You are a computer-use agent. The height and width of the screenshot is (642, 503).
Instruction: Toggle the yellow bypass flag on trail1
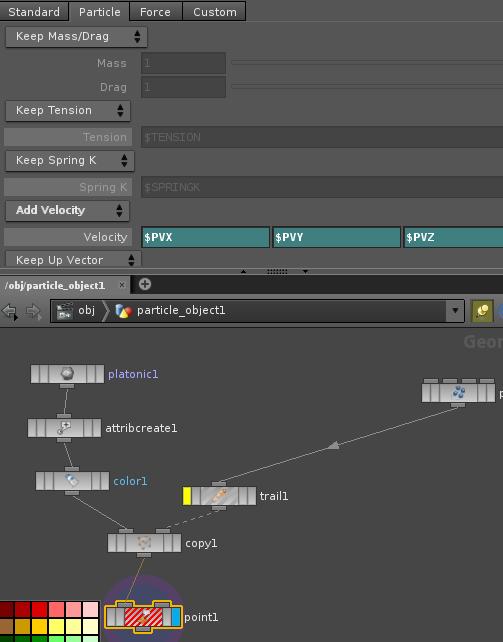[187, 496]
